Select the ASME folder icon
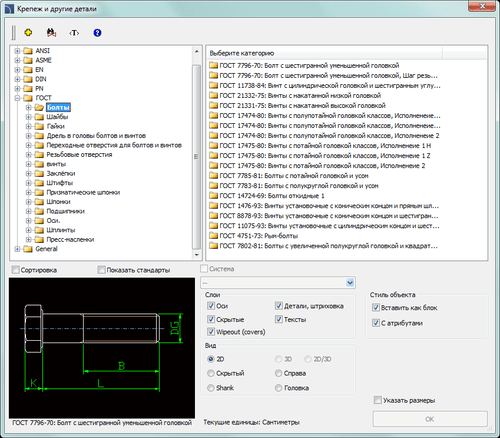Viewport: 500px width, 438px height. (28, 60)
